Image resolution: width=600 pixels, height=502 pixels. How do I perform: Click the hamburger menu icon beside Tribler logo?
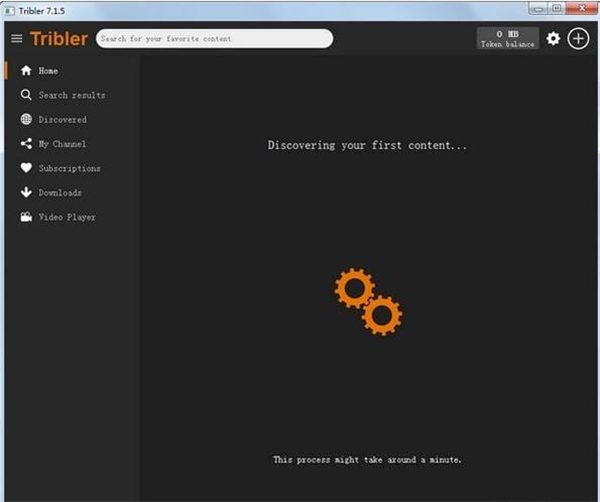[x=16, y=39]
